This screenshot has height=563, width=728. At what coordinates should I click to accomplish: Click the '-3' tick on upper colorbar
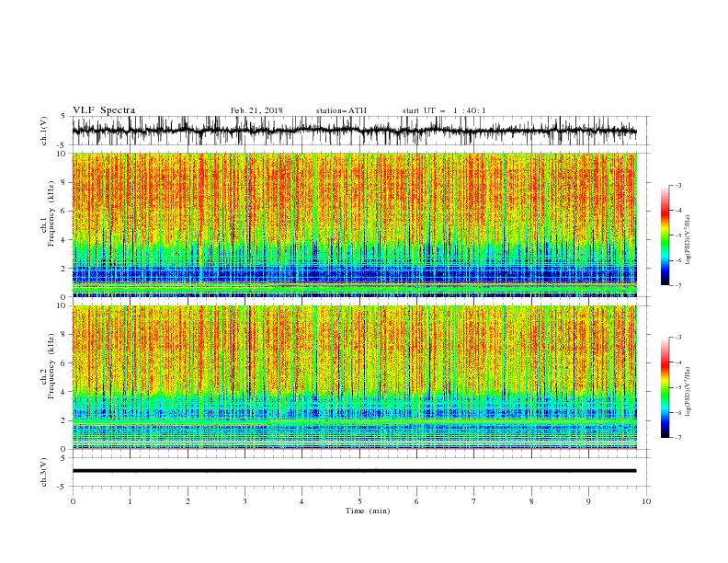[678, 185]
